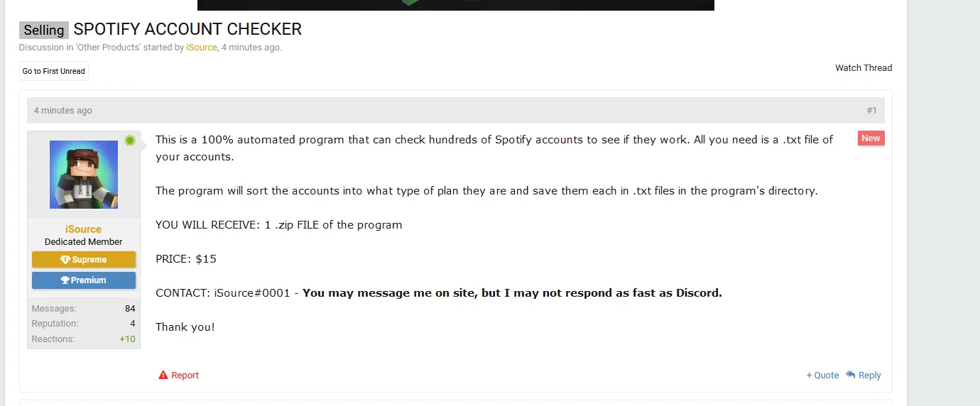Click the trophy icon on Premium badge

(x=65, y=280)
